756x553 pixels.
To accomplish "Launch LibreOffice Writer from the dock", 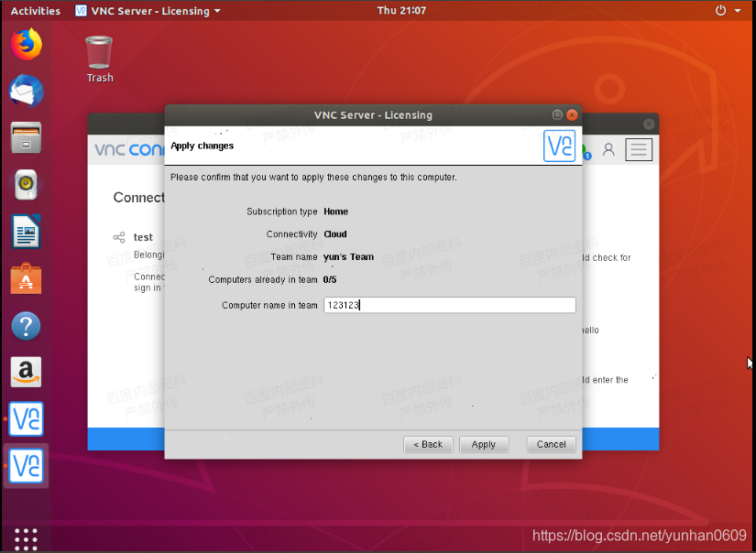I will pos(26,232).
